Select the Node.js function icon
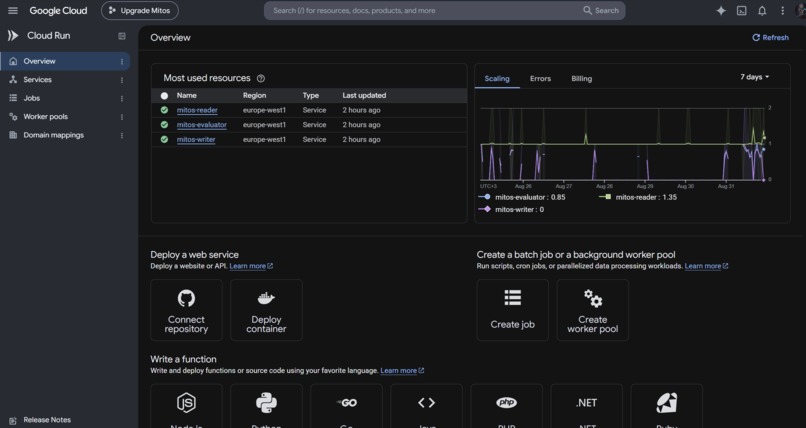 click(186, 403)
